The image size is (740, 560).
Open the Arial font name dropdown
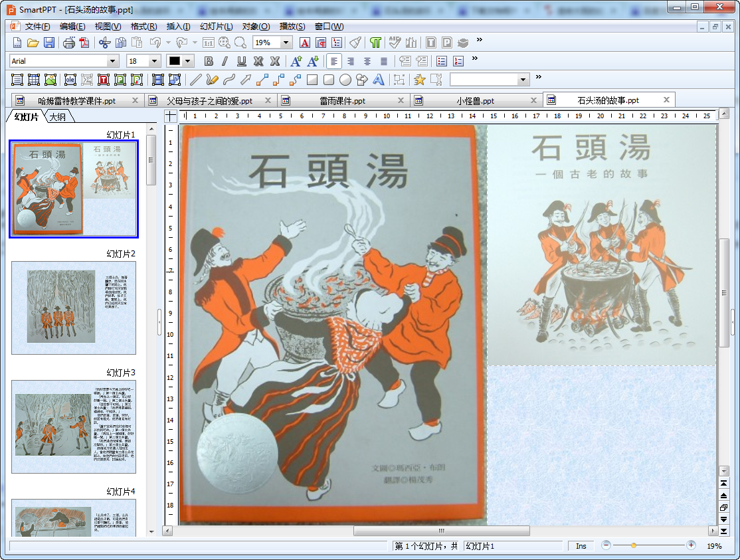[x=112, y=61]
